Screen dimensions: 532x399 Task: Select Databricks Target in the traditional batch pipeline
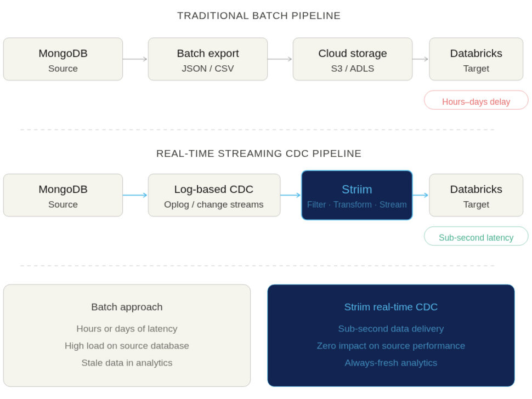coord(476,59)
